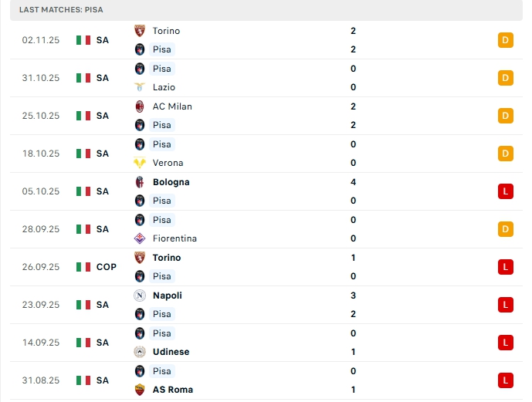
Task: Click the Napoli club crest icon
Action: click(x=140, y=296)
